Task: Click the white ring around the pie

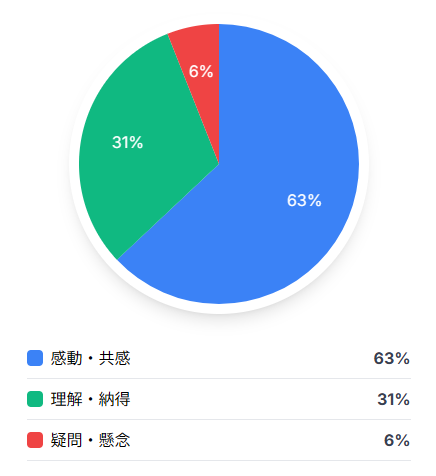Action: point(364,164)
